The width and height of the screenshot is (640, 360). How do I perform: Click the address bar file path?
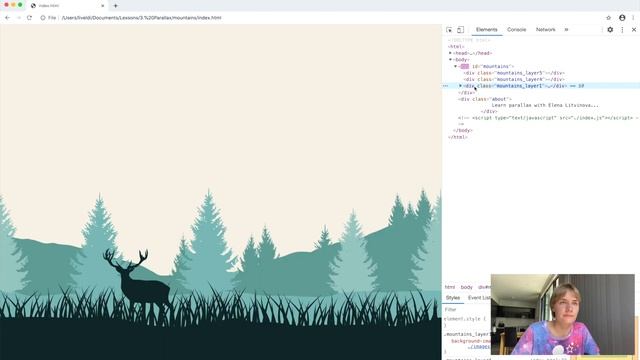coord(141,18)
